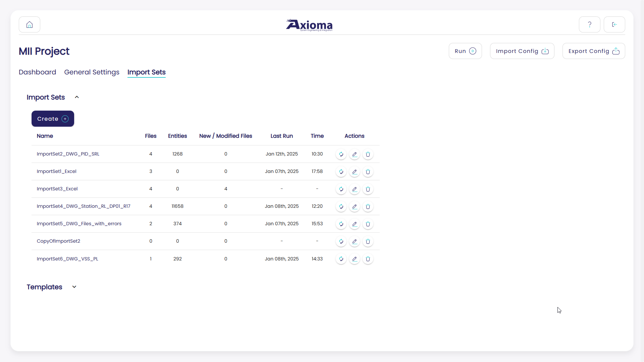Refresh ImportSet4_DWG_Station_RL_DP01_R17 row

[341, 206]
